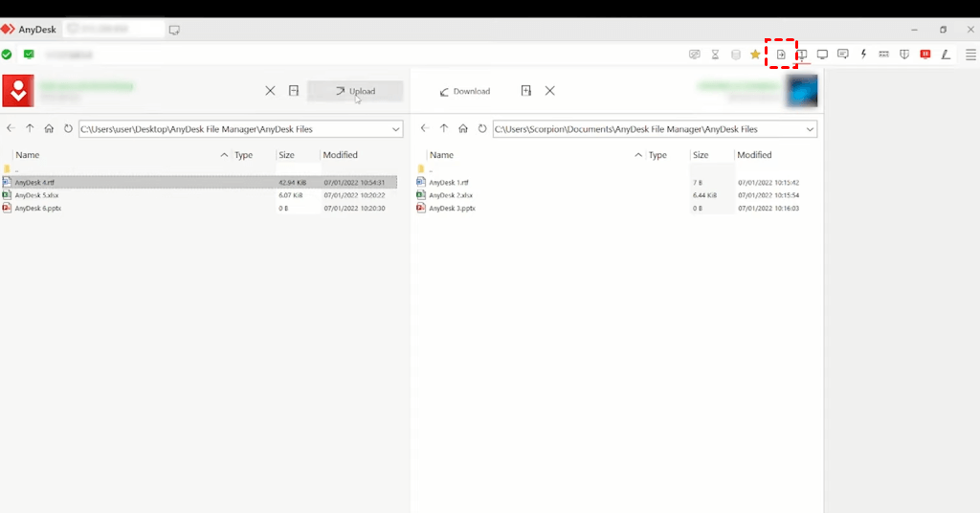Click remote path field showing Scorpion\Documents
980x513 pixels.
point(655,129)
